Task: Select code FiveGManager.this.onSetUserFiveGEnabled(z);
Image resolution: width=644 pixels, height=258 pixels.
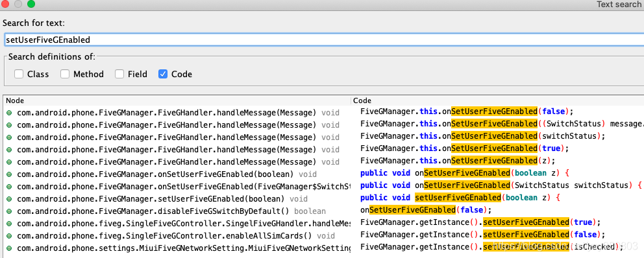Action: 458,160
